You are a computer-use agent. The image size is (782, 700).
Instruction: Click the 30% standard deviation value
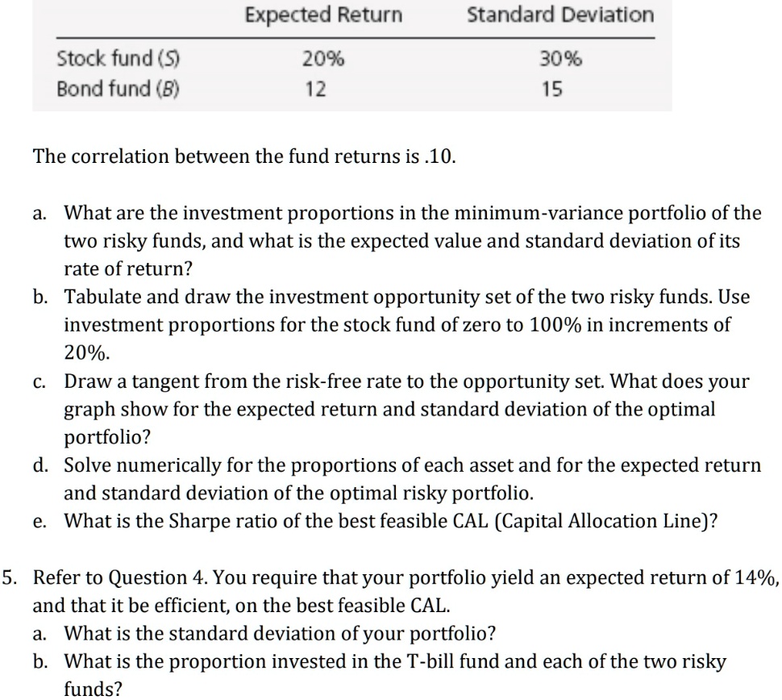pyautogui.click(x=560, y=59)
